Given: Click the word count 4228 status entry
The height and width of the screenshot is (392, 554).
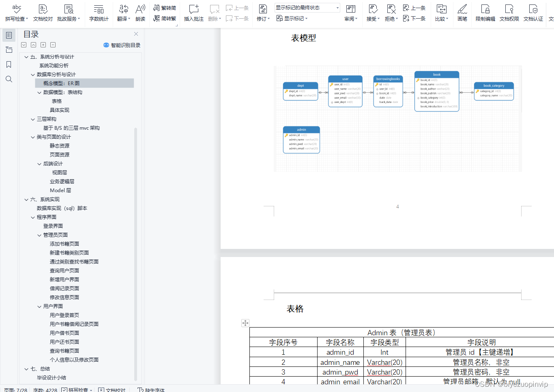Looking at the screenshot, I should click(45, 390).
